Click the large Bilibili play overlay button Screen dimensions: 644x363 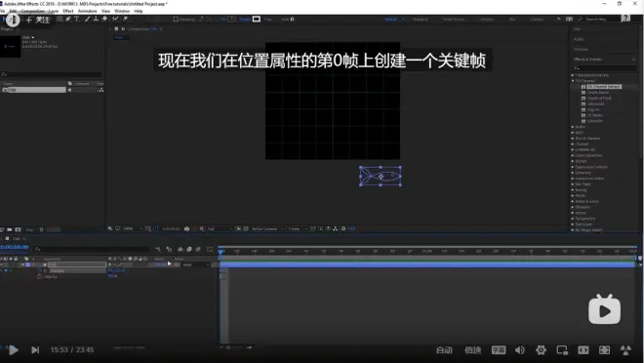tap(605, 309)
